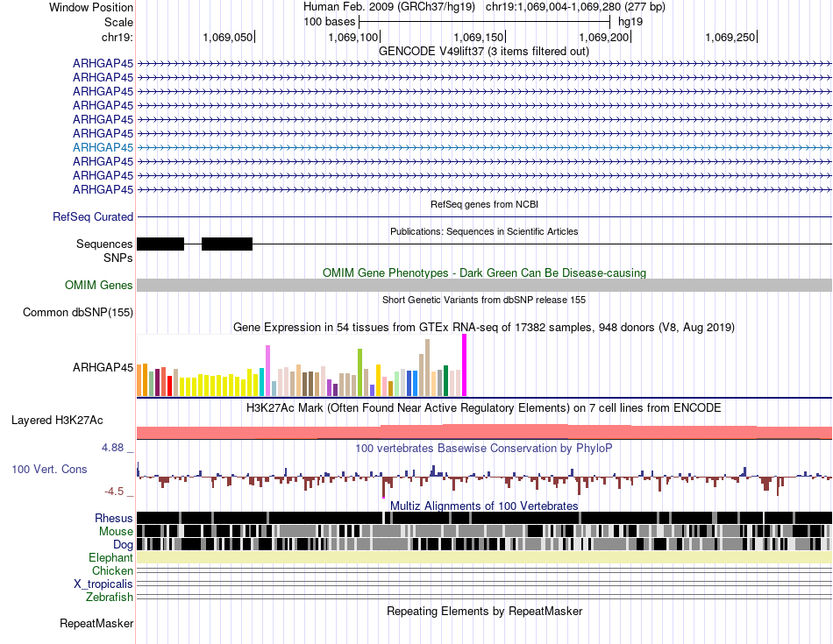Screen dimensions: 833x644
Task: Click the Zebrafish alignment label
Action: (x=110, y=598)
